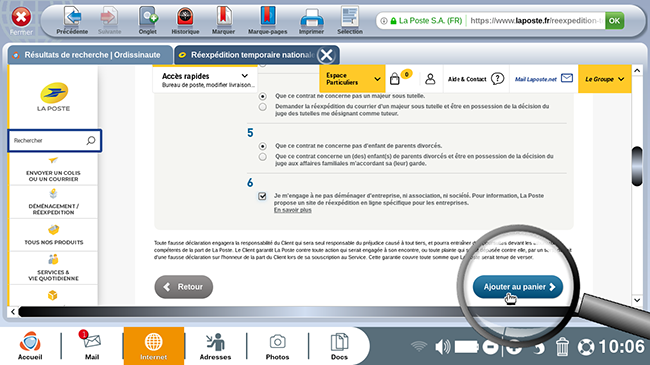
Task: Open the Marque-pages list
Action: (x=267, y=20)
